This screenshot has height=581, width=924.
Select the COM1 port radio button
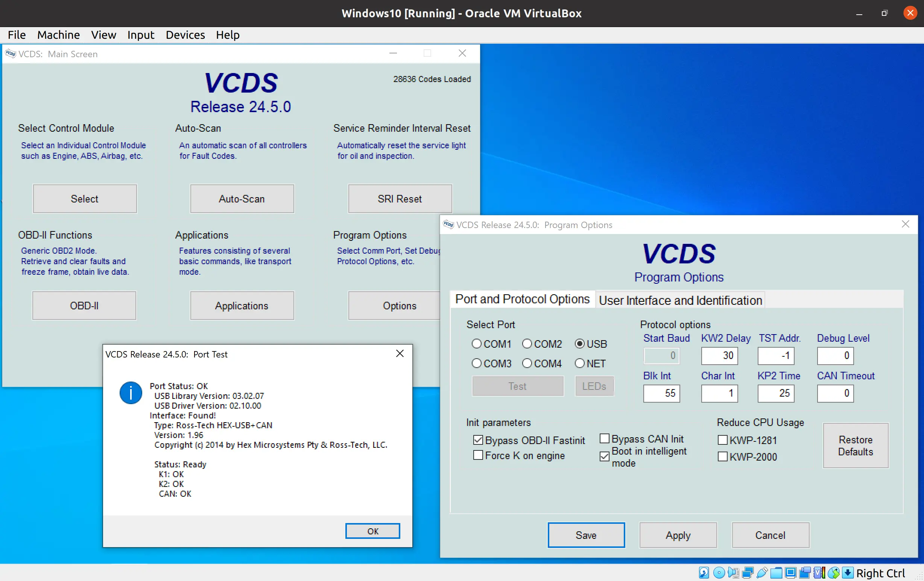point(477,344)
